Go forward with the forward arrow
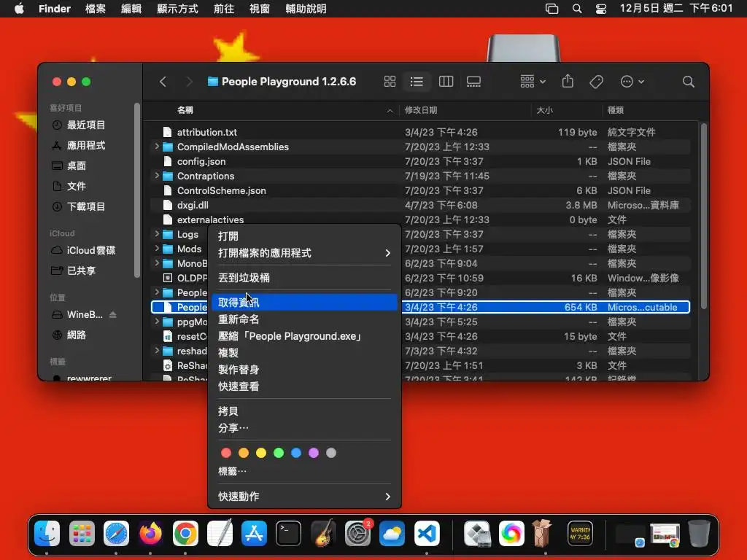Viewport: 747px width, 560px height. coord(189,82)
